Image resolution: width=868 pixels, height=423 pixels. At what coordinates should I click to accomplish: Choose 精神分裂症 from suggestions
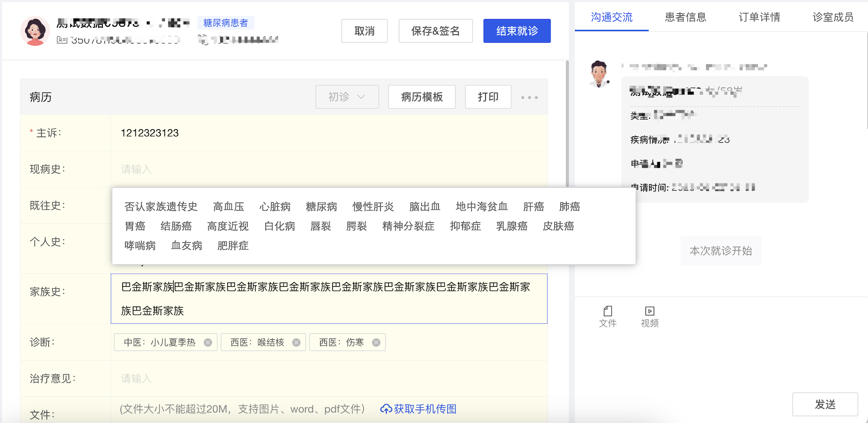(408, 226)
